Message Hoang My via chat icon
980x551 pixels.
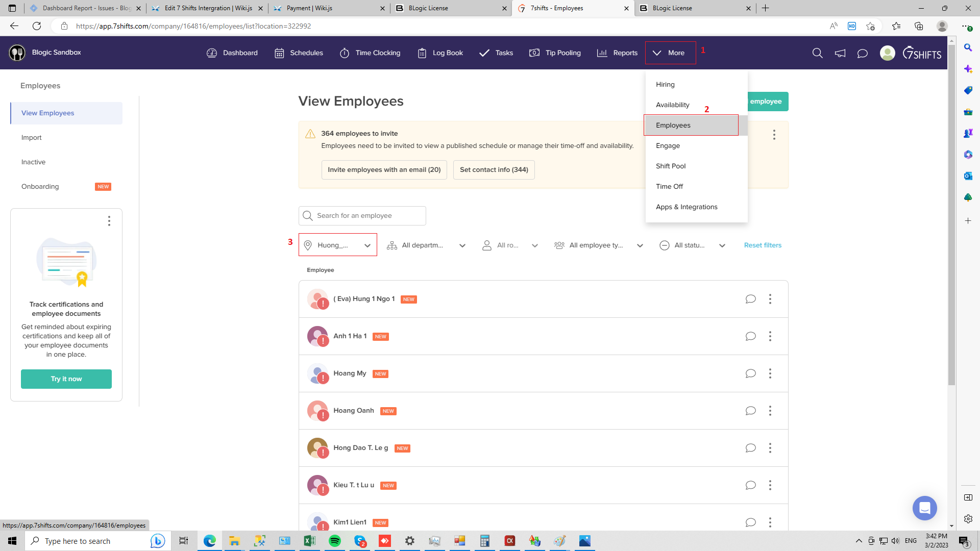tap(750, 373)
